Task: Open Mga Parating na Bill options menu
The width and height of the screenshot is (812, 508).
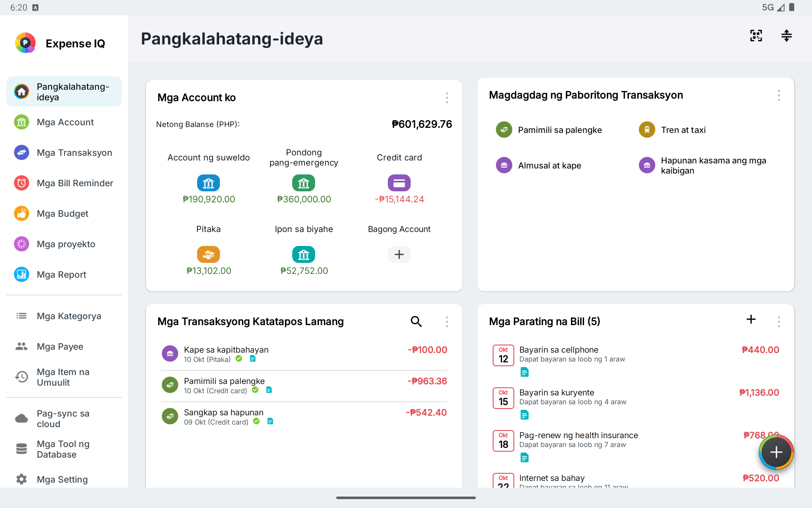Action: tap(779, 322)
